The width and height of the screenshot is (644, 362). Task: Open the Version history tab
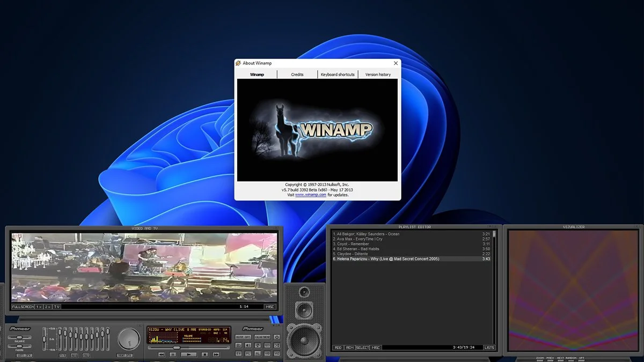click(x=378, y=75)
